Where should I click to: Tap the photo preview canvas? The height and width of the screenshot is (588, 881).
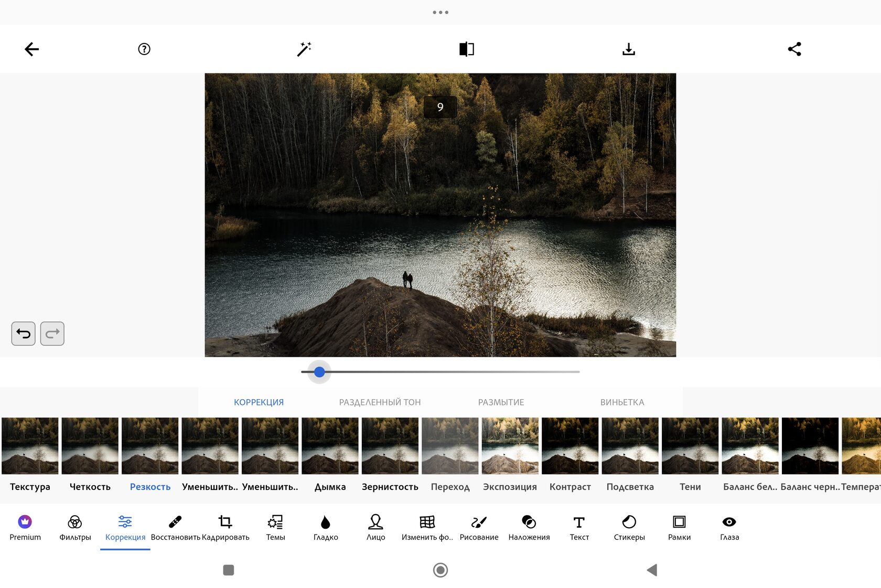[x=440, y=215]
